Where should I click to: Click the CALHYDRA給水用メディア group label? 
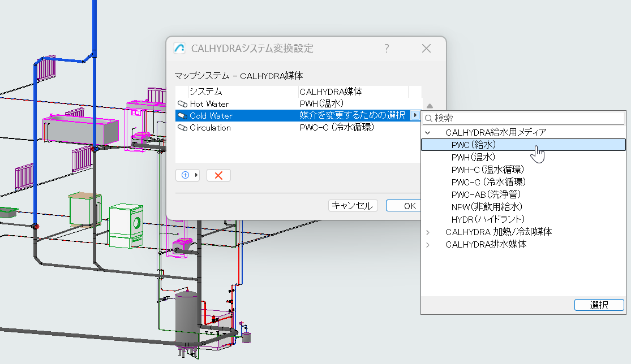(x=496, y=133)
